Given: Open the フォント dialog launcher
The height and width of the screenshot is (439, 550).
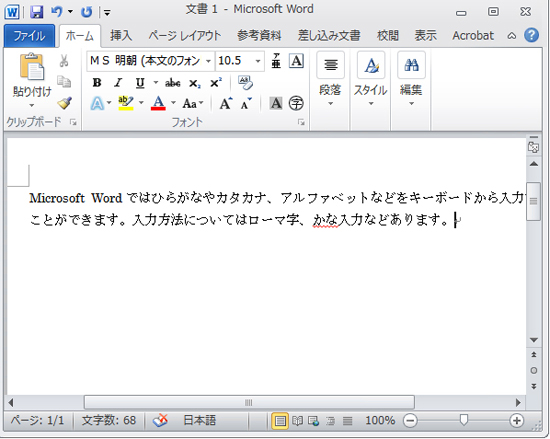Looking at the screenshot, I should coord(301,122).
